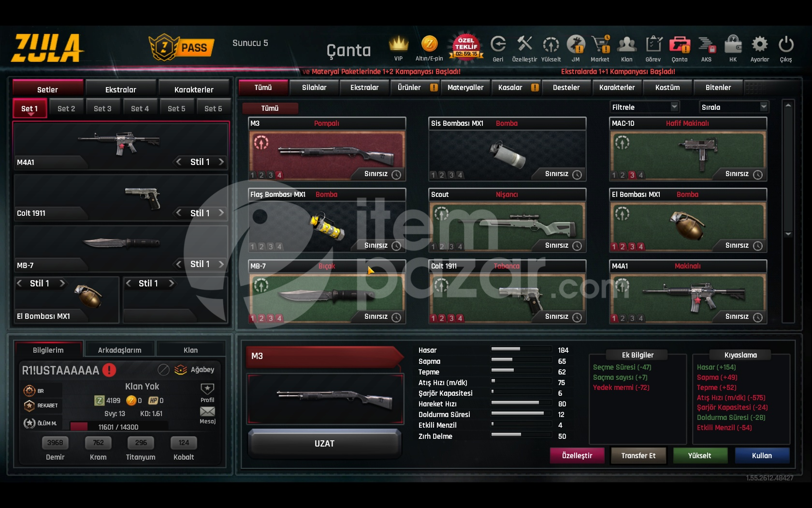Image resolution: width=812 pixels, height=508 pixels.
Task: Switch to Set 1 loadout
Action: tap(29, 108)
